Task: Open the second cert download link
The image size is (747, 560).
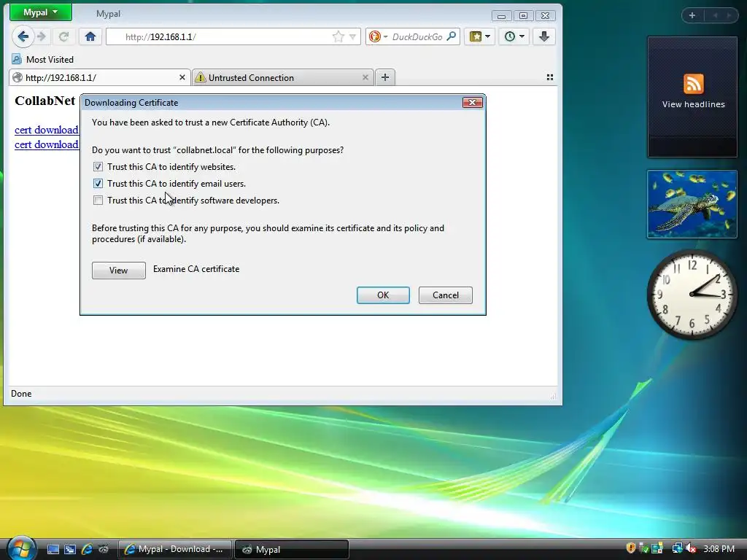Action: (x=46, y=144)
